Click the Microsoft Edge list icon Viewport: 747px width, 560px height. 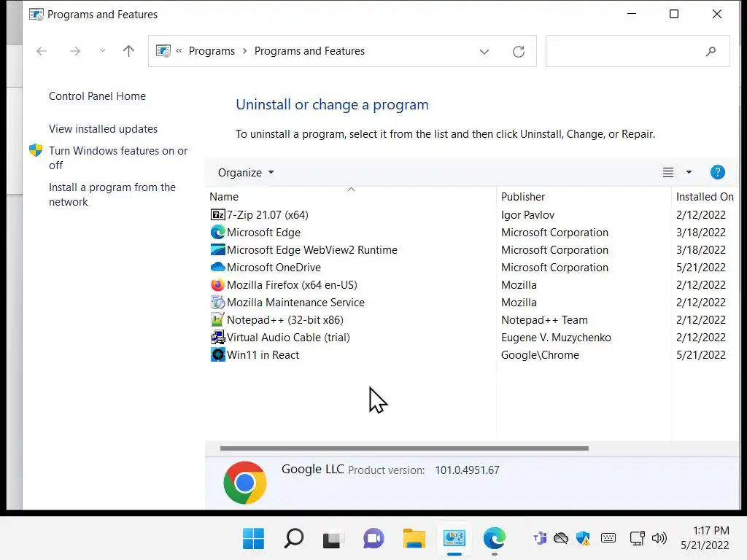click(217, 233)
